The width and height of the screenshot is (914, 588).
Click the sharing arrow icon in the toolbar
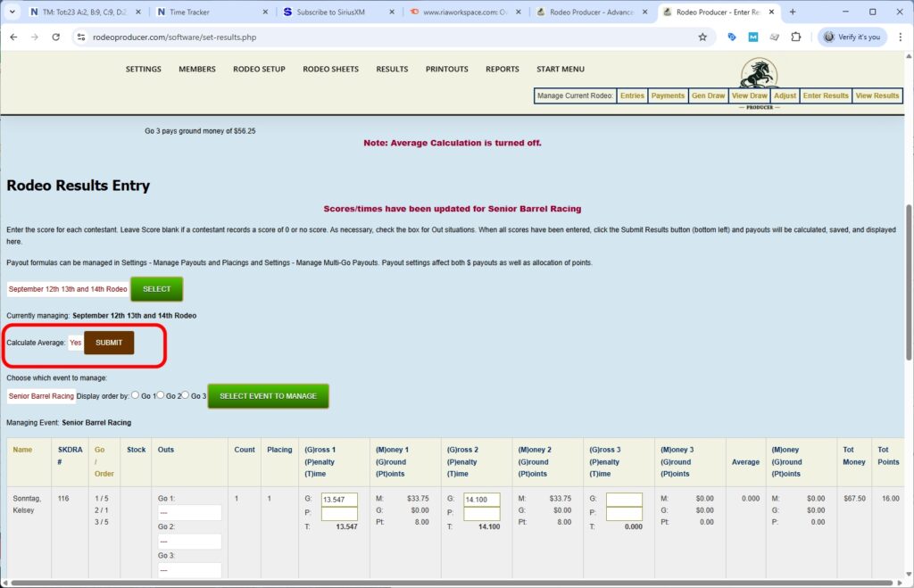coord(775,38)
